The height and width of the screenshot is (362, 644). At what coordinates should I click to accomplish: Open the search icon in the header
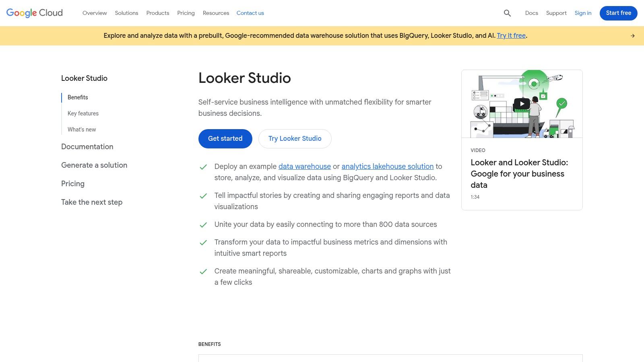coord(507,13)
